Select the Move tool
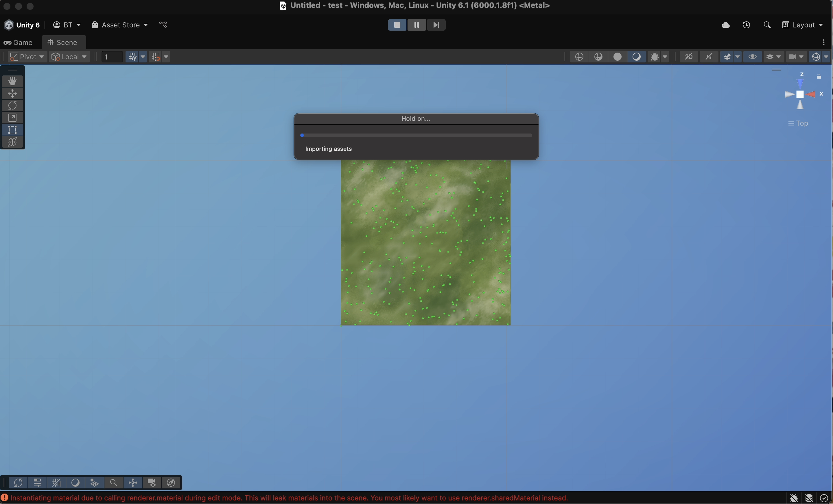 coord(12,94)
